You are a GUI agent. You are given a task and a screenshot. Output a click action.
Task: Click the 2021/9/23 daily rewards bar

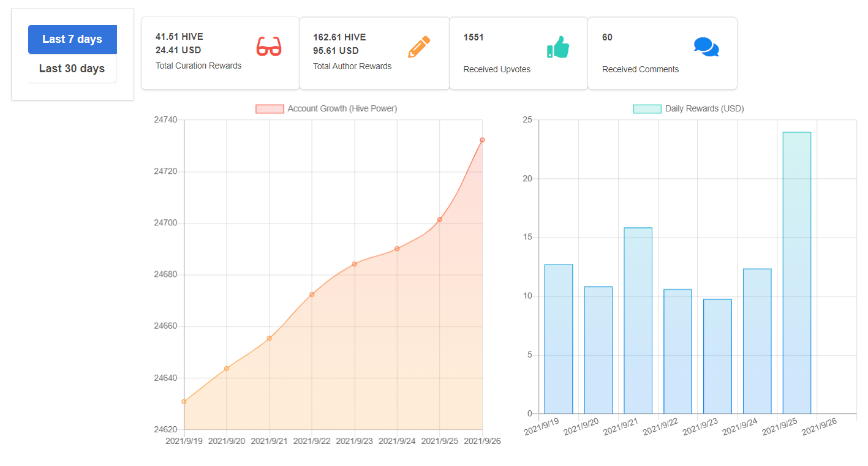tap(717, 356)
